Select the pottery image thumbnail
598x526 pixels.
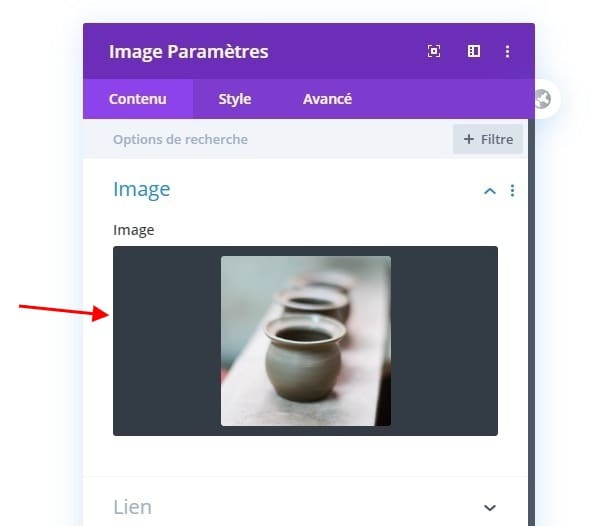point(305,341)
